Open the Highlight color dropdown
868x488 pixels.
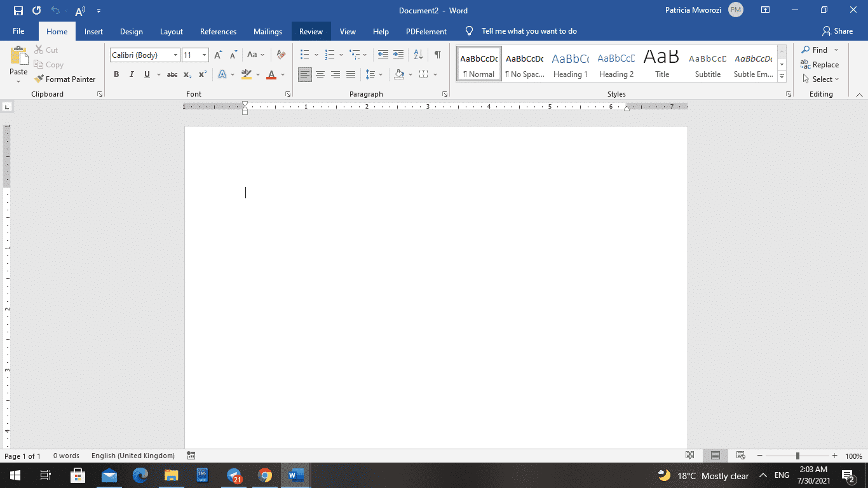pos(257,74)
